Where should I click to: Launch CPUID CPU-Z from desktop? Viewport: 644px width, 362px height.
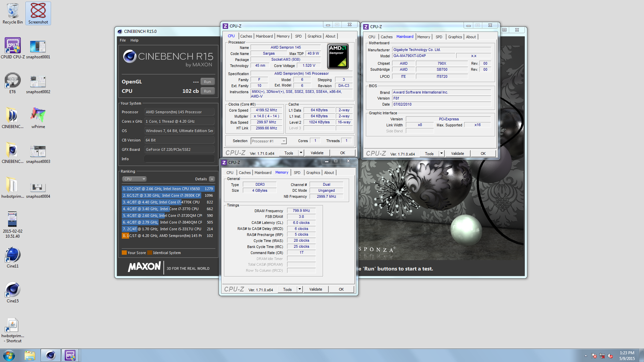point(13,48)
